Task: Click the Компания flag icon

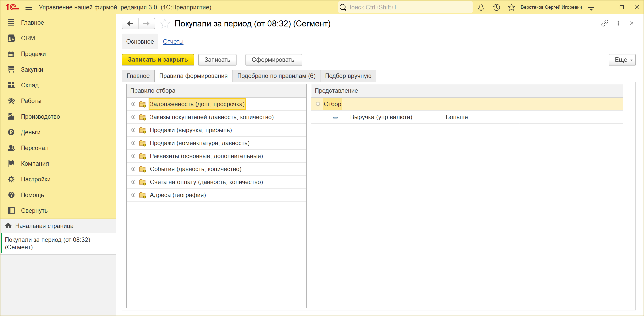Action: coord(11,164)
